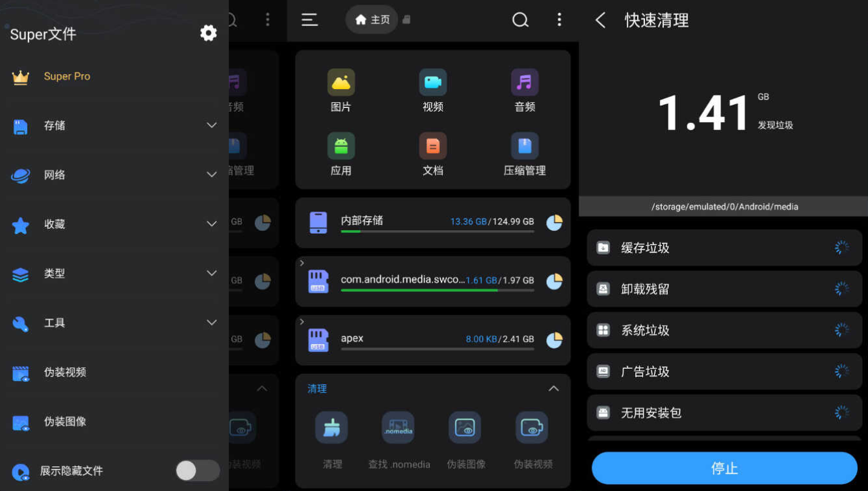
Task: Open 压缩管理 on the home screen
Action: (525, 155)
